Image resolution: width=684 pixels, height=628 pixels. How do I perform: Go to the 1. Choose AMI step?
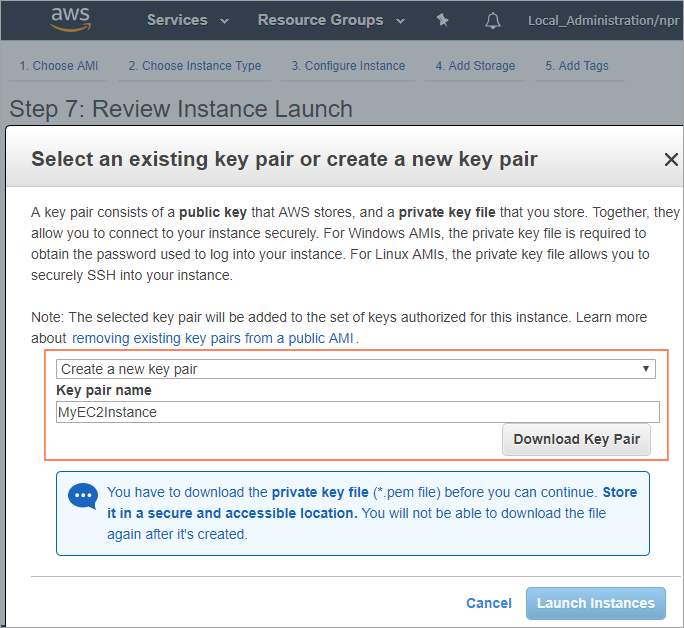coord(60,66)
